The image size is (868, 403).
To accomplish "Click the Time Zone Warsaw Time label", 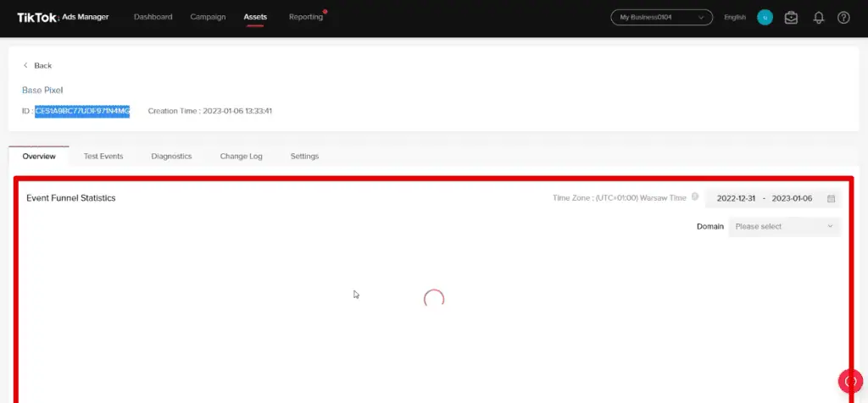I will [620, 198].
